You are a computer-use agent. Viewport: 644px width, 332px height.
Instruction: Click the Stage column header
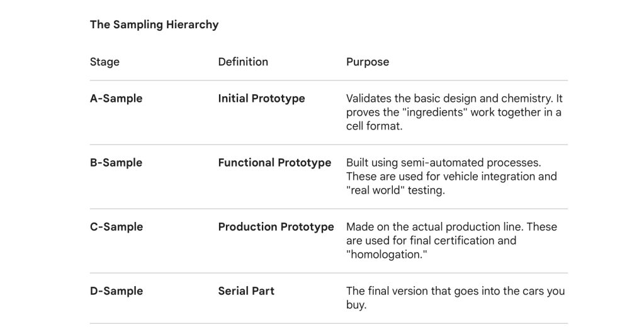coord(105,62)
